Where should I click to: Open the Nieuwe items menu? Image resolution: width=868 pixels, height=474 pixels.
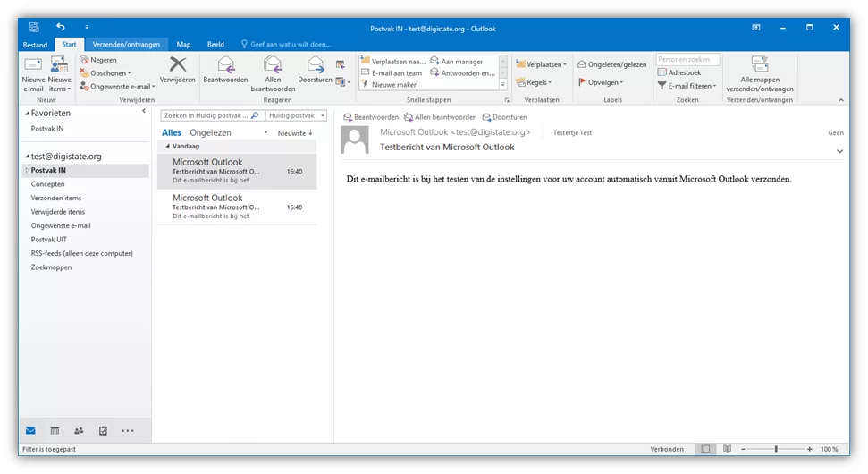point(59,74)
